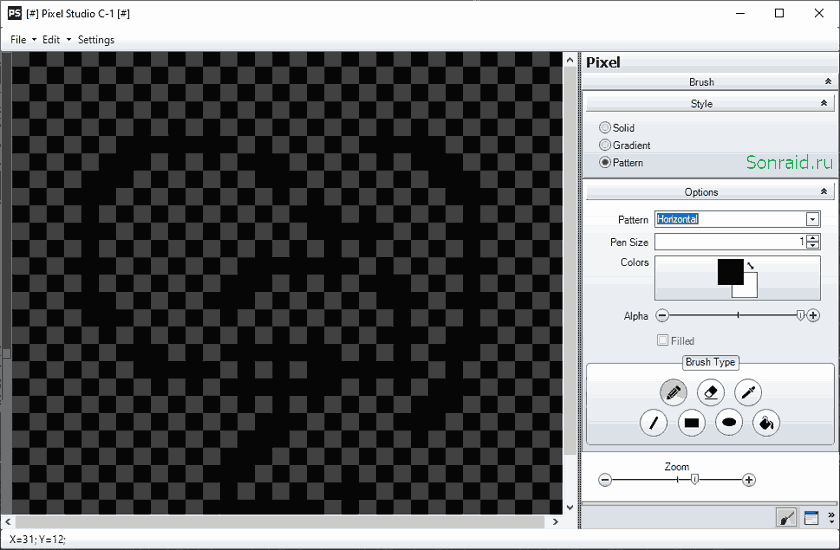Select the Ellipse shape tool

tap(729, 423)
